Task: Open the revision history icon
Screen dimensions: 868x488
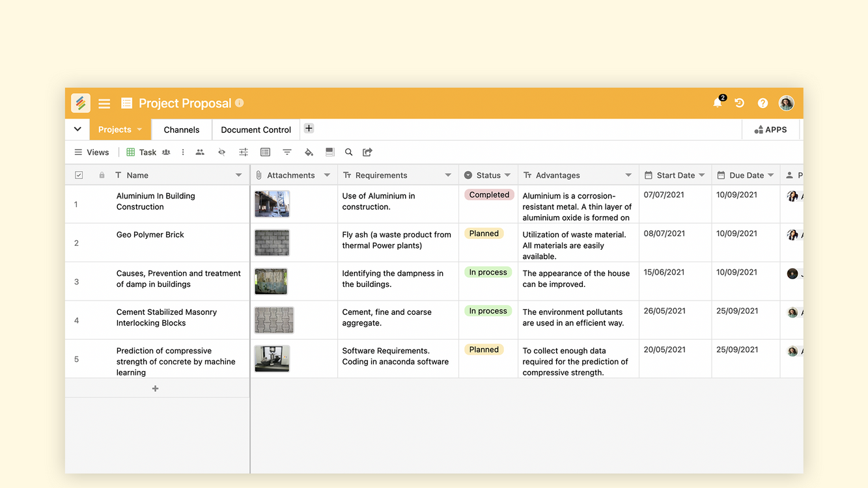Action: click(x=740, y=103)
